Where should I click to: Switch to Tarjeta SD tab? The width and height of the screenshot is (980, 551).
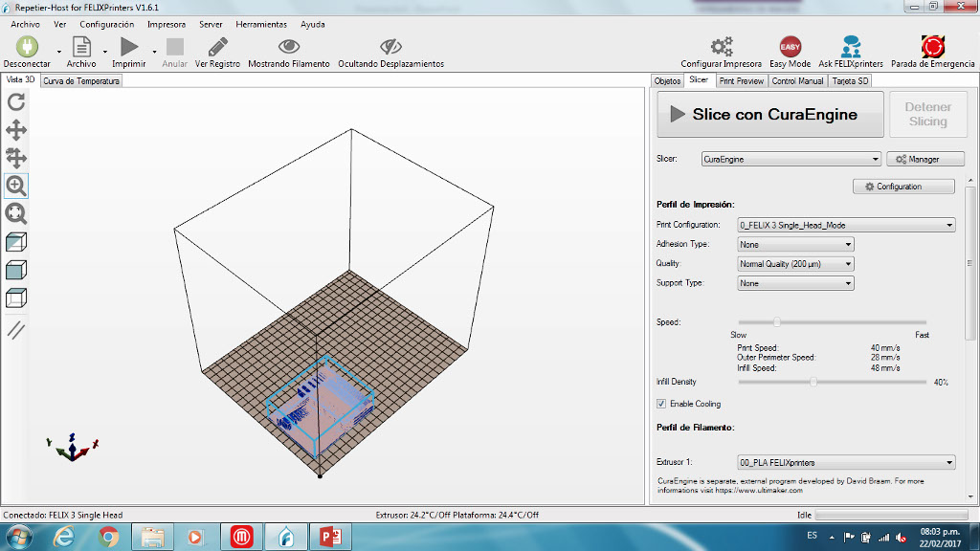[x=850, y=81]
